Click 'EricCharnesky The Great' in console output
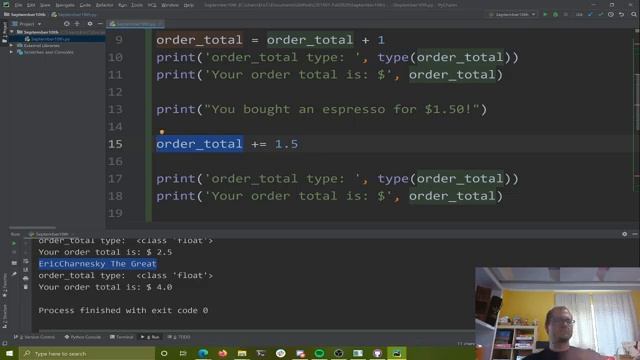This screenshot has width=640, height=360. click(x=98, y=264)
